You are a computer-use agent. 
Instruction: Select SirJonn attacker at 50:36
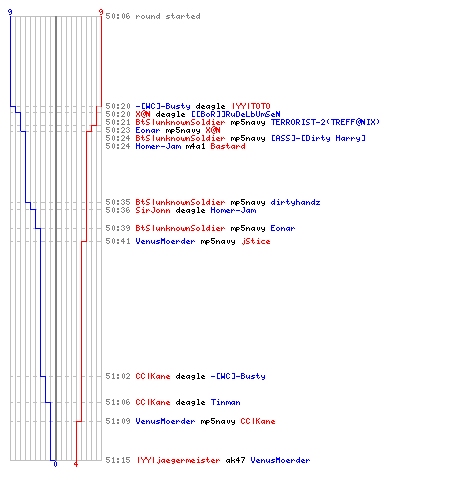click(153, 210)
